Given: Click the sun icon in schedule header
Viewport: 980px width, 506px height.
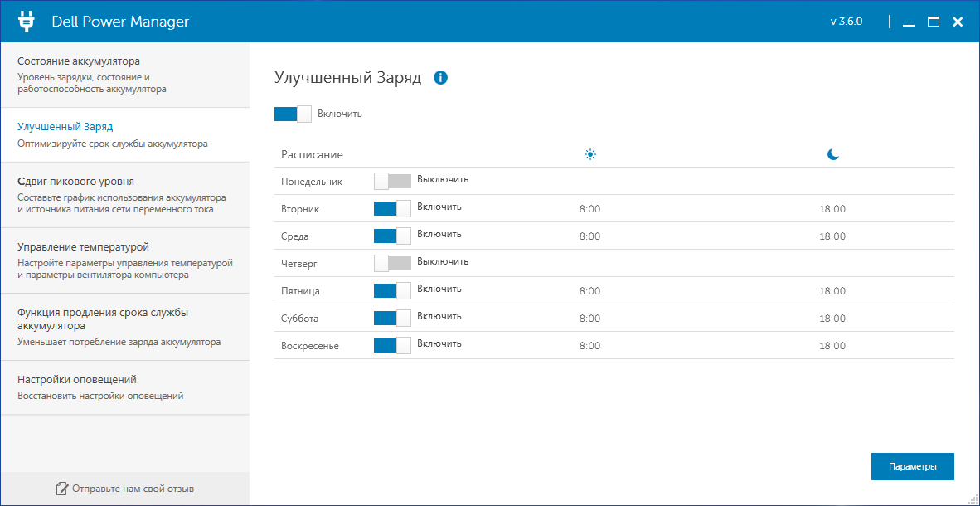Looking at the screenshot, I should (x=590, y=154).
